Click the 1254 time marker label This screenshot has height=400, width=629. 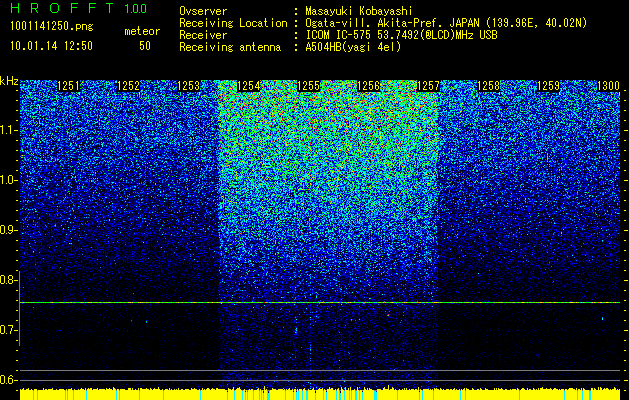(x=249, y=86)
